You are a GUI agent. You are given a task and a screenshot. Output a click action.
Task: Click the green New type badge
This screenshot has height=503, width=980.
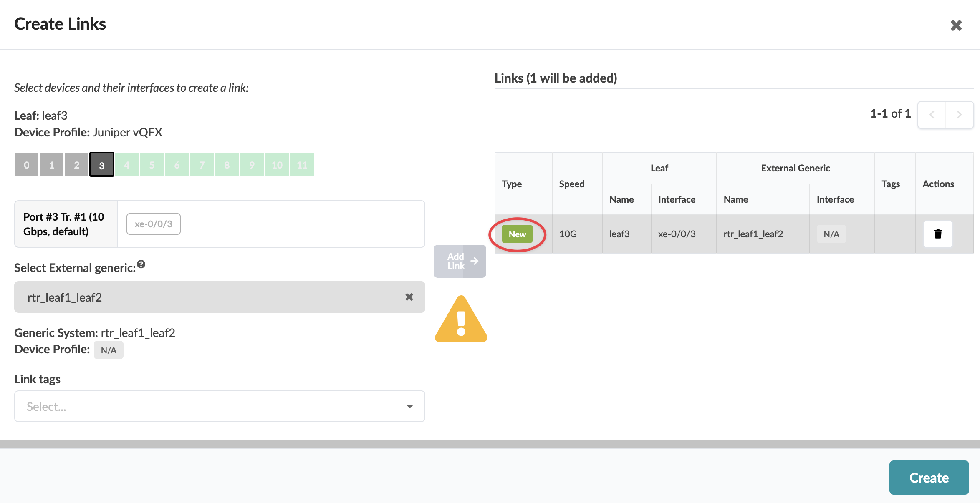click(517, 234)
